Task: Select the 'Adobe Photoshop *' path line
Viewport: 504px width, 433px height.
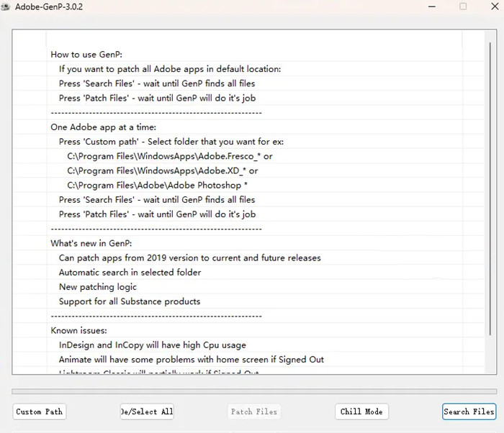Action: pyautogui.click(x=157, y=186)
